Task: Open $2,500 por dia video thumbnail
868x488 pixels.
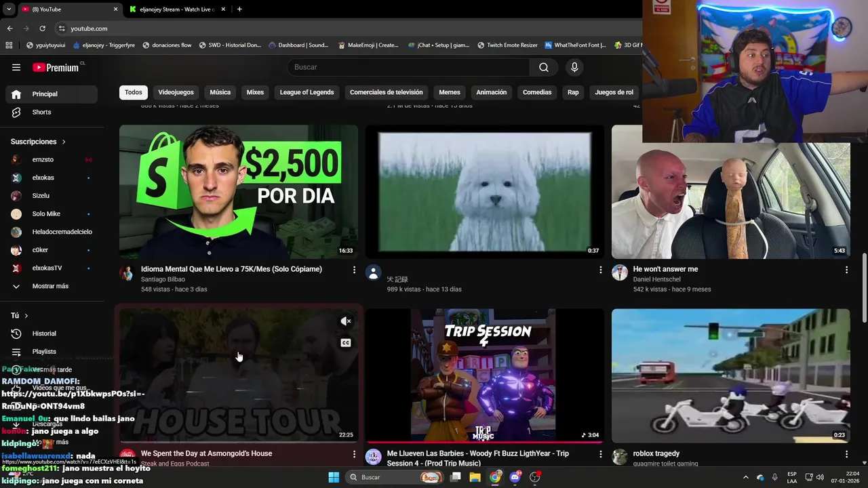Action: 239,192
